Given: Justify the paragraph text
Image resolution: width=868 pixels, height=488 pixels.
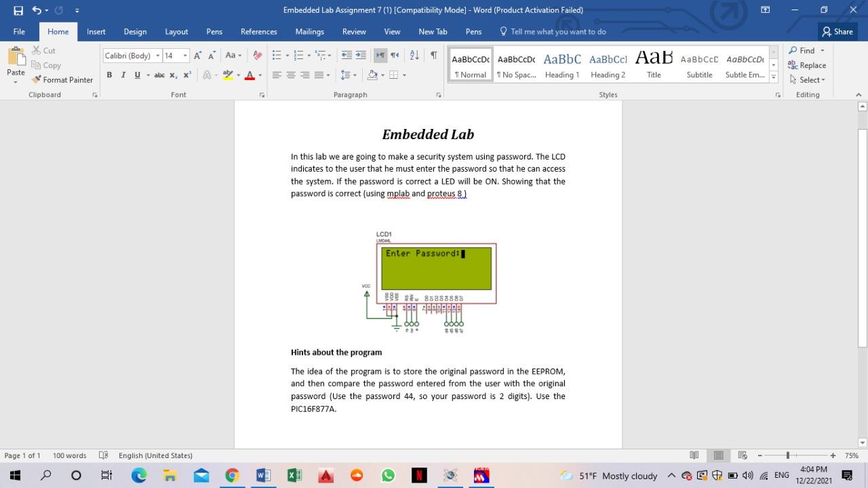Looking at the screenshot, I should point(319,75).
